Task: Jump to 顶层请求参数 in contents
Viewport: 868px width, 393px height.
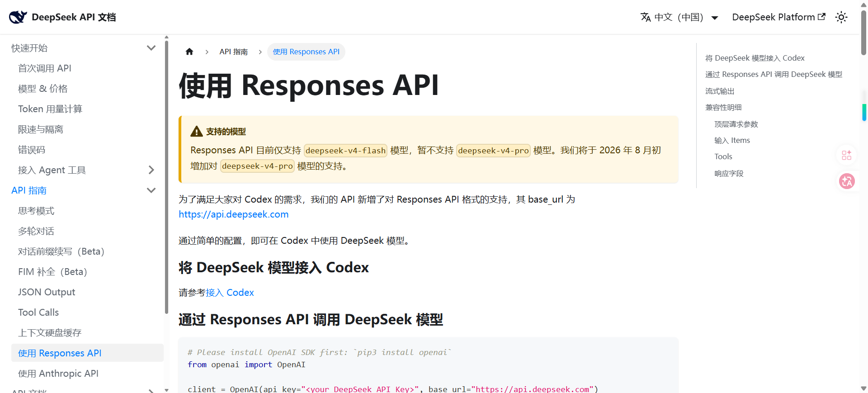Action: click(736, 124)
